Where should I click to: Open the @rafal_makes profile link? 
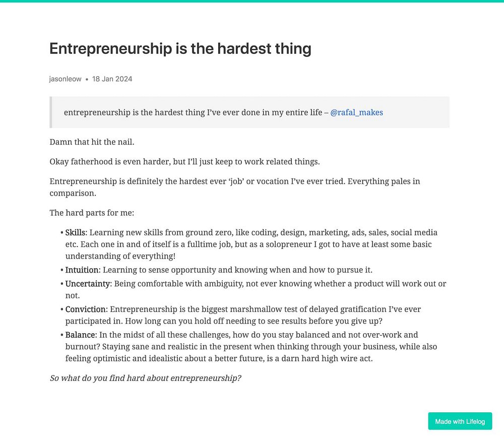point(356,112)
